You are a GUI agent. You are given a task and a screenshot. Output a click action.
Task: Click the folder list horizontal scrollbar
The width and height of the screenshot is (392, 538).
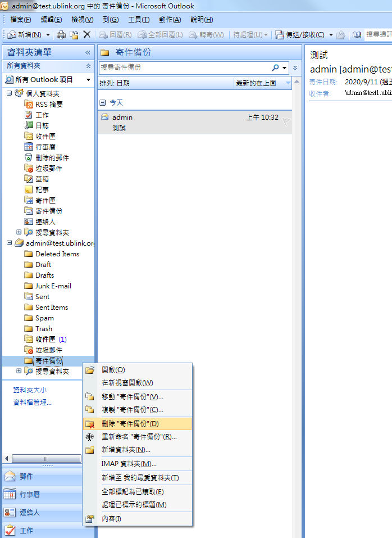click(47, 458)
